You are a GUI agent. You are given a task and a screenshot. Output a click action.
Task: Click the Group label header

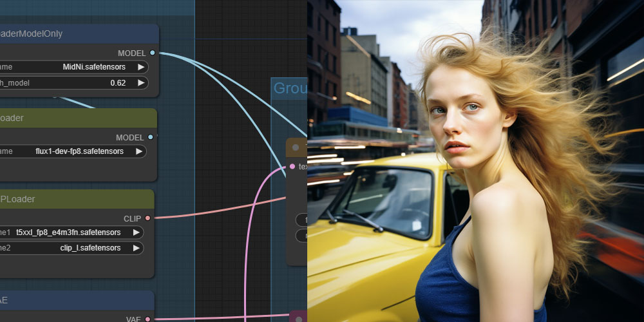coord(290,88)
